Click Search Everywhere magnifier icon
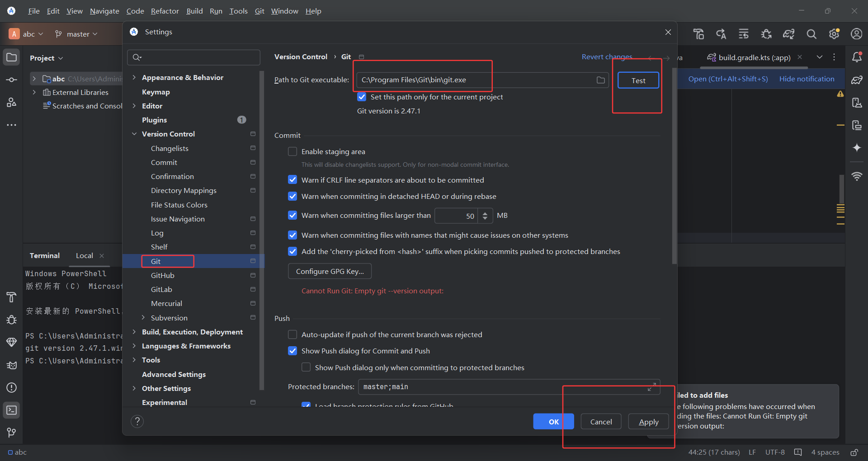Screen dimensions: 868x461 [811, 34]
